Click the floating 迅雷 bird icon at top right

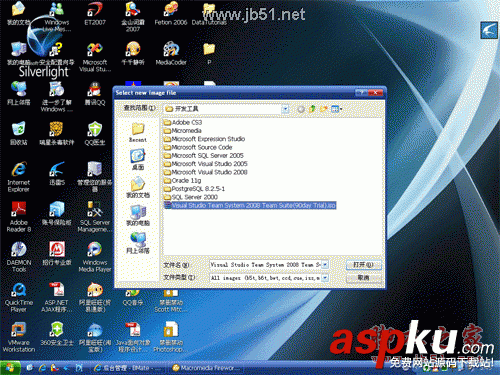pyautogui.click(x=489, y=30)
